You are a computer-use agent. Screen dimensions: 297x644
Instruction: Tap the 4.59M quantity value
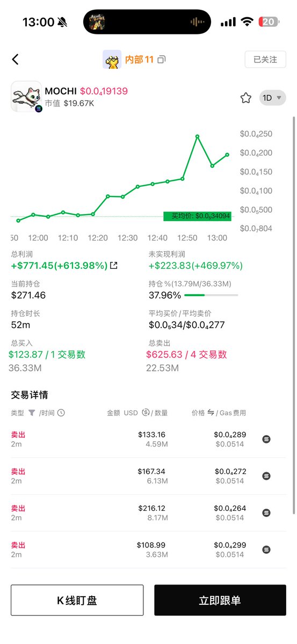click(x=157, y=444)
